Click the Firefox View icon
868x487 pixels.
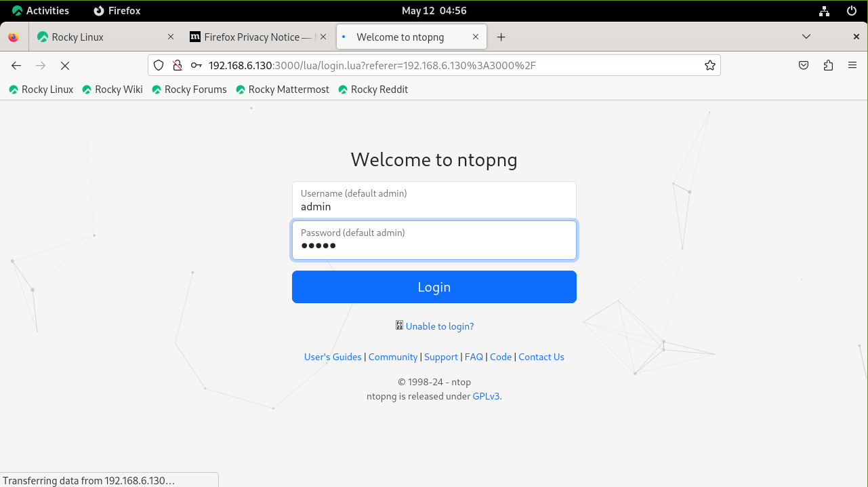click(x=14, y=37)
